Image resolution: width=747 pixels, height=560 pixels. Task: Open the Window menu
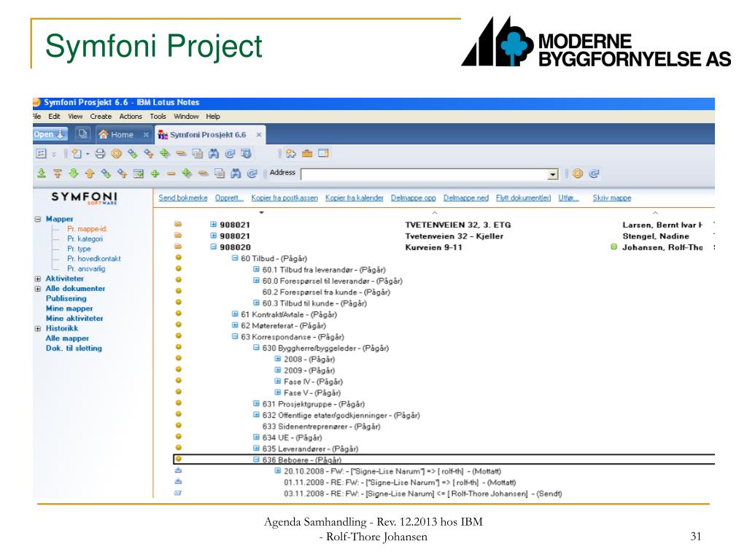[x=186, y=116]
